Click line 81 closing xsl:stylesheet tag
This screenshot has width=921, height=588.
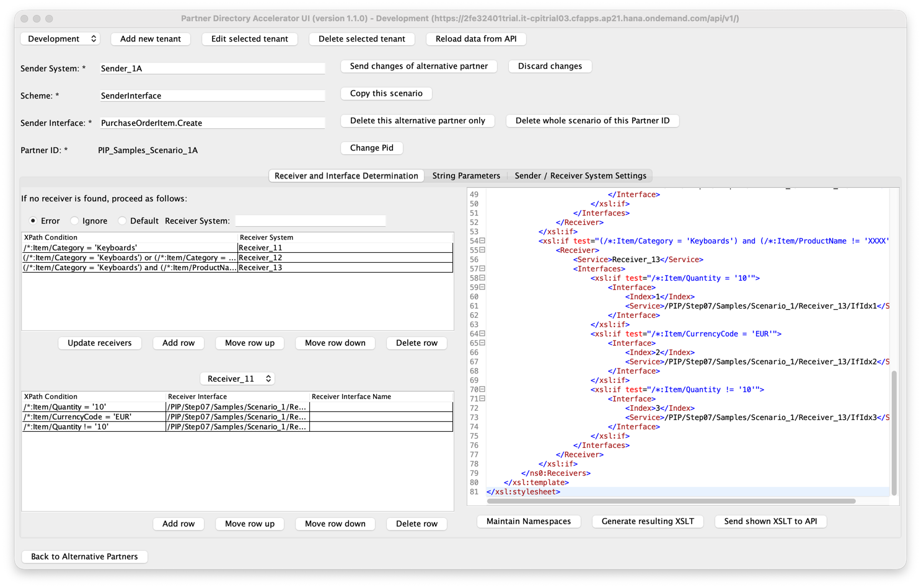[524, 492]
